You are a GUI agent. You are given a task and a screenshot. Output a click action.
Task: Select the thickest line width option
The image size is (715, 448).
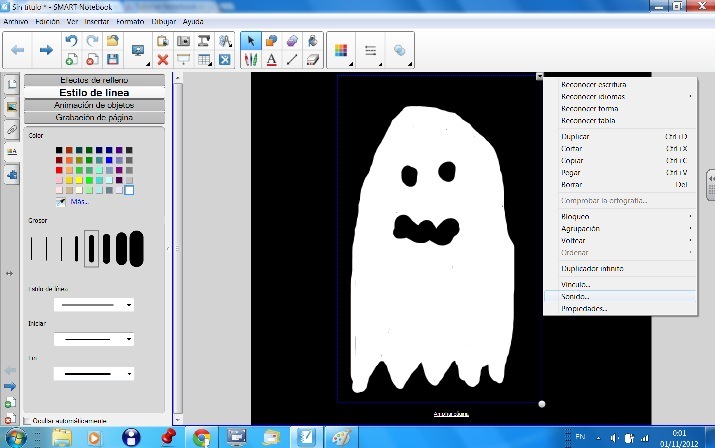(x=136, y=248)
